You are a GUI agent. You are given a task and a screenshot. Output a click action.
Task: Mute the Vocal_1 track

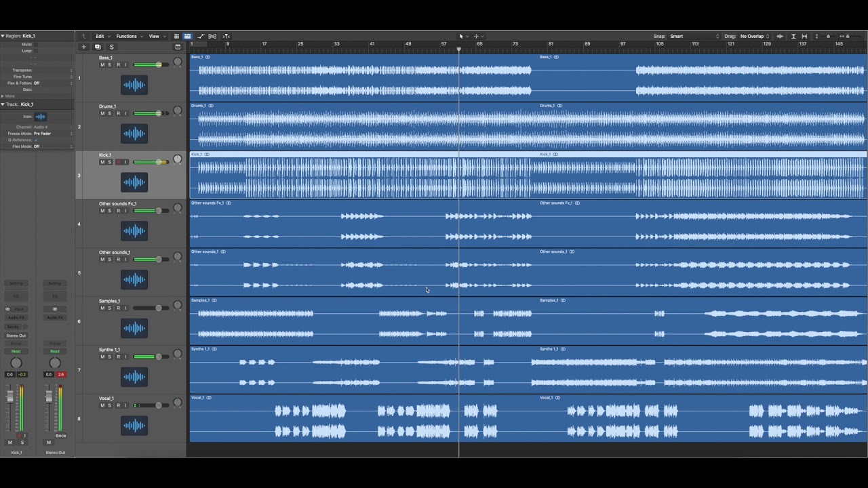coord(102,405)
